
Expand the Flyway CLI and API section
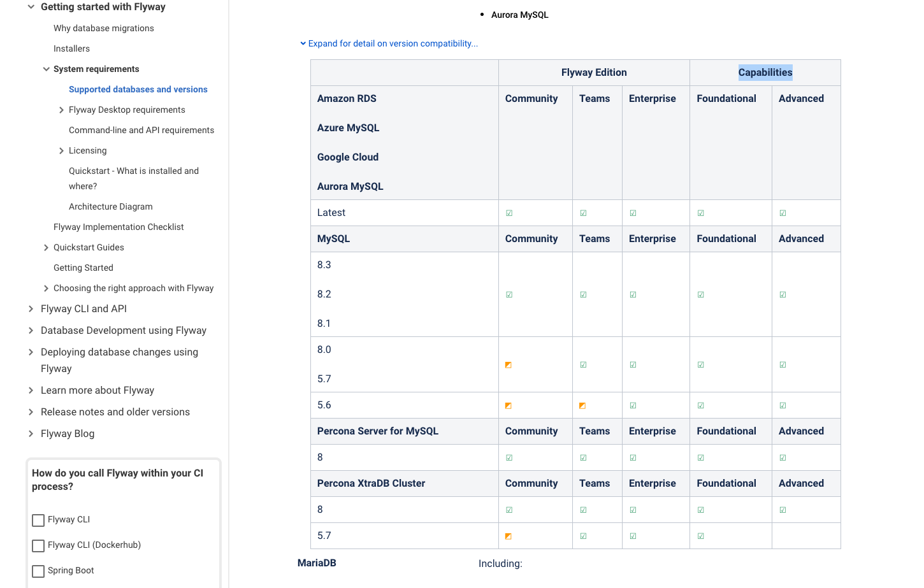coord(31,309)
